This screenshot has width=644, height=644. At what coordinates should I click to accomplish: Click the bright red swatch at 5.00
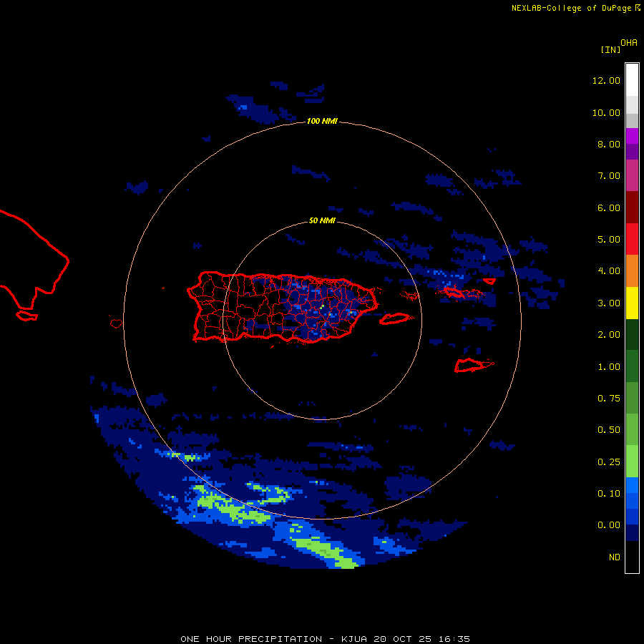(x=632, y=239)
